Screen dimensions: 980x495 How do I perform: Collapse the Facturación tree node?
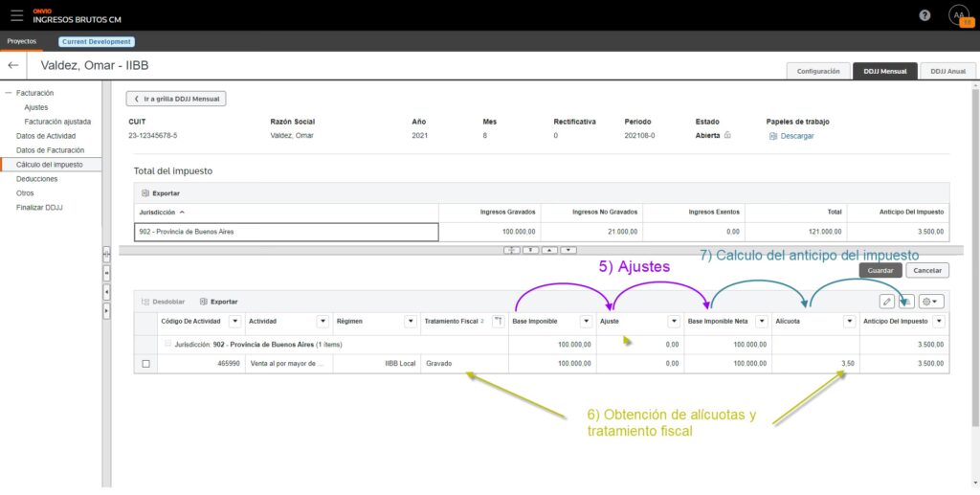(x=9, y=93)
